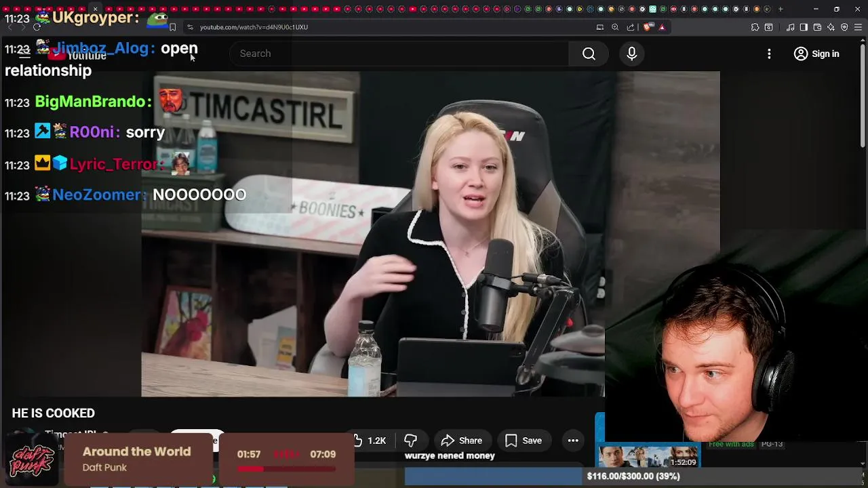Screen dimensions: 868x488
Task: Open site settings icon beside URL
Action: [x=191, y=27]
